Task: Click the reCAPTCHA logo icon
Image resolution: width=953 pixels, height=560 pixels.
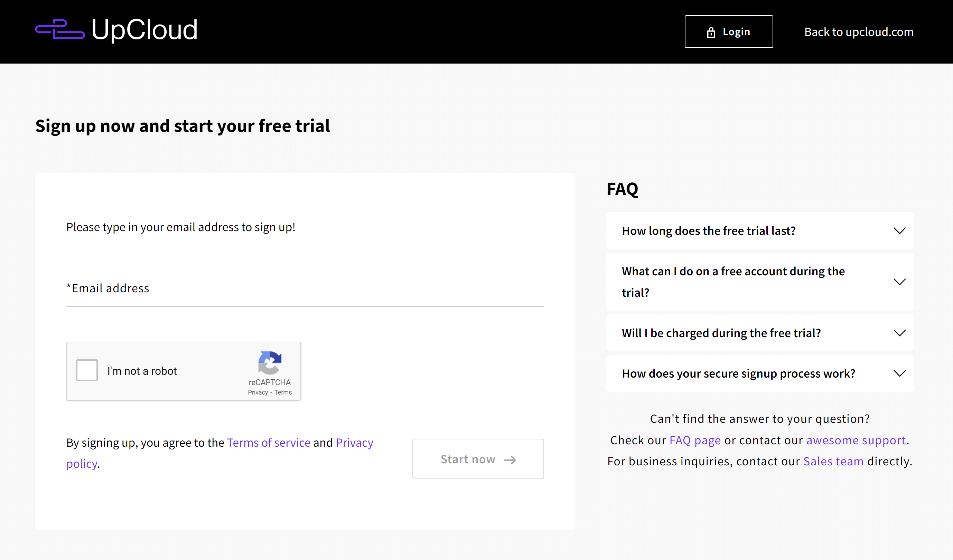Action: [x=270, y=362]
